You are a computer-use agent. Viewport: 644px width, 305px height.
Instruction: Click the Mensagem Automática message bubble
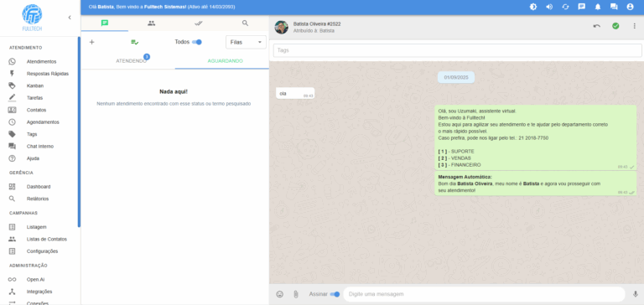[x=535, y=183]
